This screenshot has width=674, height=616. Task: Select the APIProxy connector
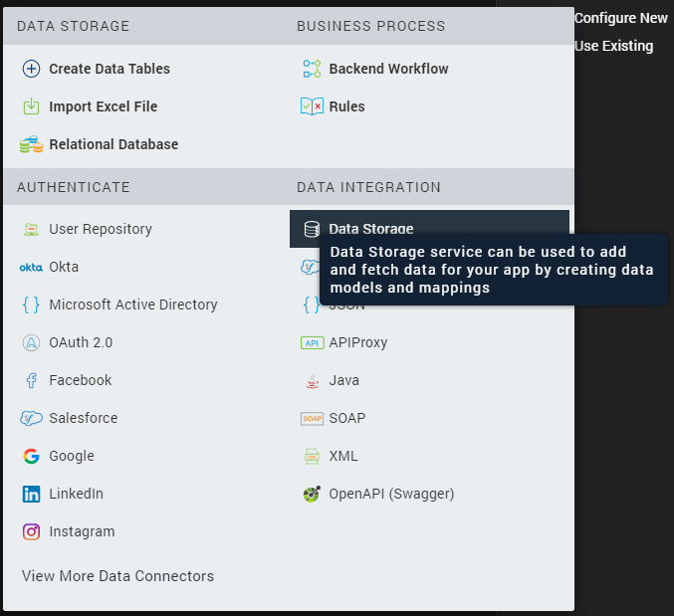pos(357,342)
